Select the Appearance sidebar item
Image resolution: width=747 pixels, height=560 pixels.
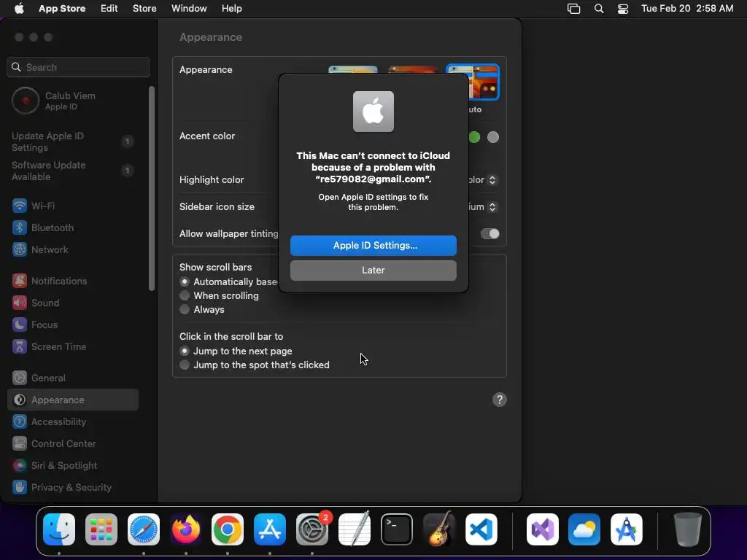[x=73, y=400]
